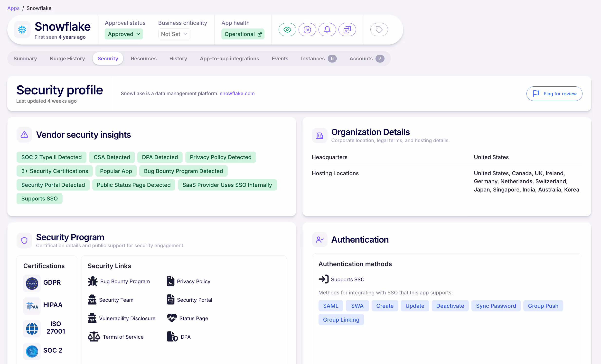Screen dimensions: 601x364
Task: Click the Privacy Policy Detected tag
Action: pos(221,157)
